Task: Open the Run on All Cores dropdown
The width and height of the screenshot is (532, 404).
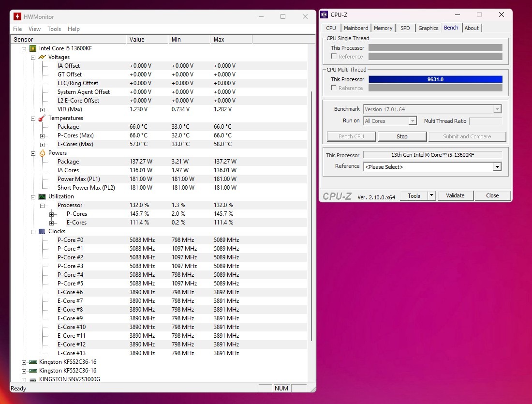Action: tap(413, 121)
